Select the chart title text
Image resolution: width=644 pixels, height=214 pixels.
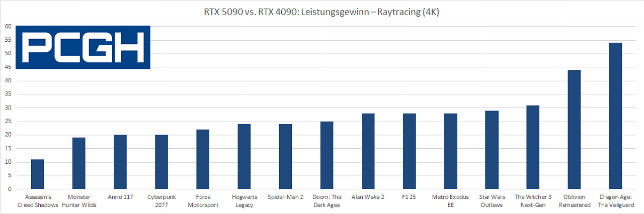[x=322, y=13]
